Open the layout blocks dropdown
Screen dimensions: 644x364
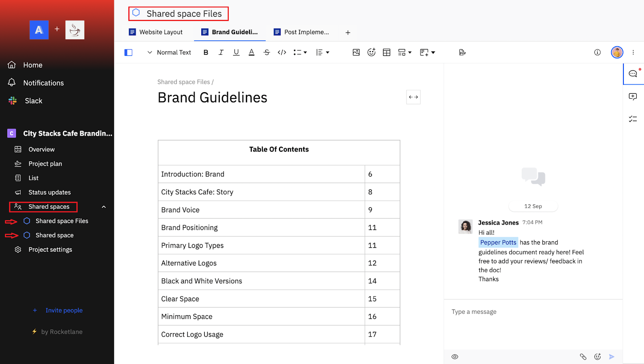tap(405, 52)
